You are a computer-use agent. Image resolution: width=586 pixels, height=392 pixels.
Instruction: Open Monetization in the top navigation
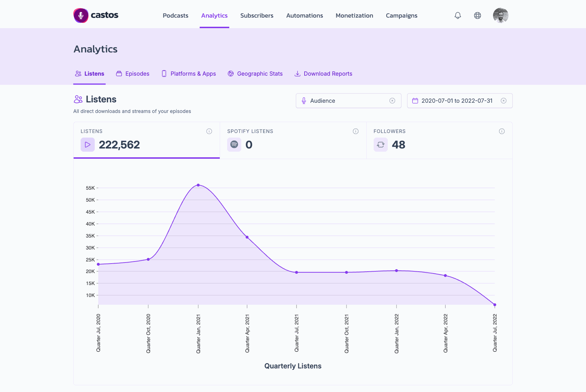pos(354,15)
